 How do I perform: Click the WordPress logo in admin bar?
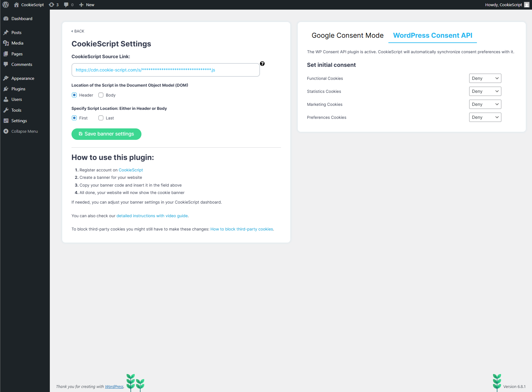point(6,5)
